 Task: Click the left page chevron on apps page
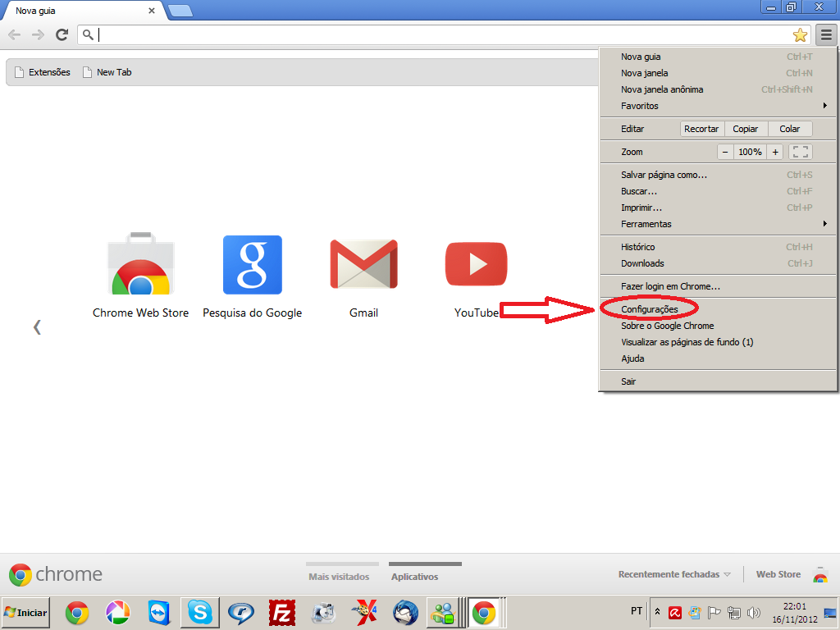[37, 326]
